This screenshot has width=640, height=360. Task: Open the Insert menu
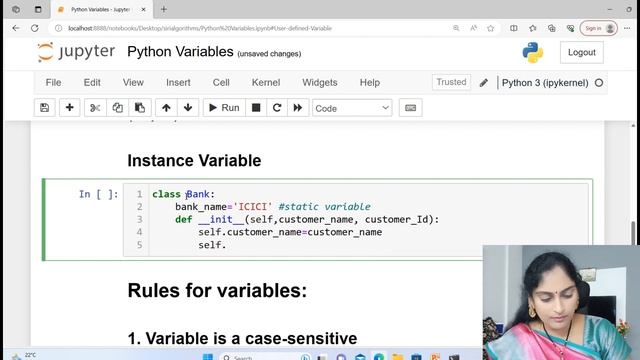click(x=178, y=82)
